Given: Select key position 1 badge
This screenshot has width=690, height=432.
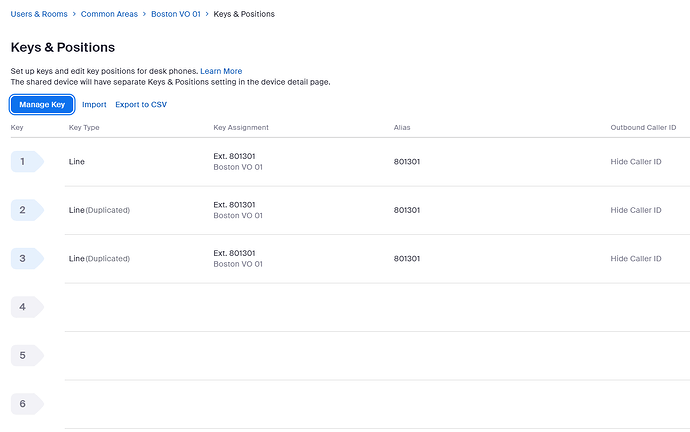Looking at the screenshot, I should click(x=26, y=161).
